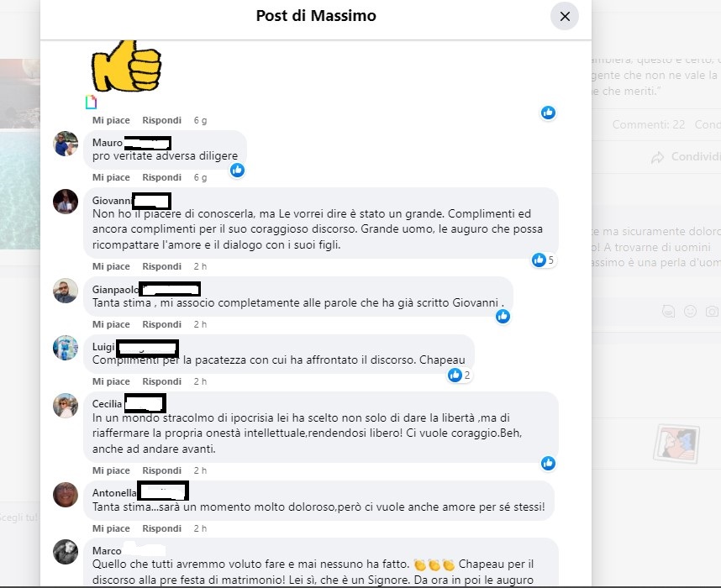View the 2 likes on Luigi's comment
The image size is (721, 588).
(x=460, y=375)
